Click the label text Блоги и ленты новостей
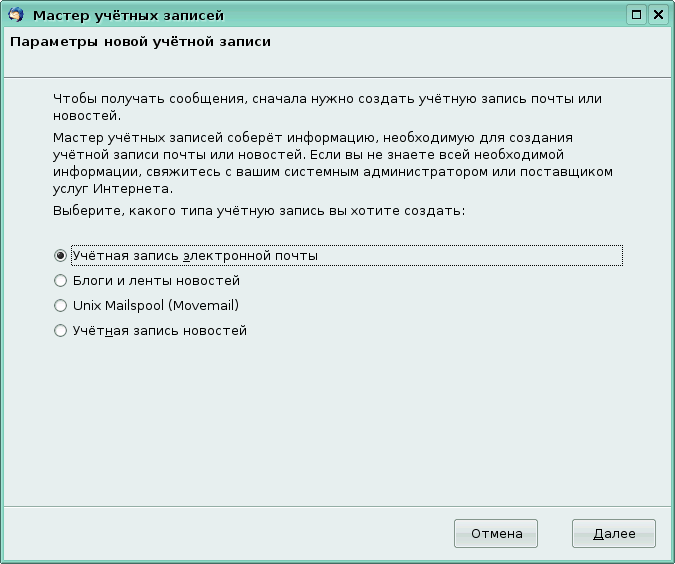Image resolution: width=675 pixels, height=564 pixels. tap(156, 281)
